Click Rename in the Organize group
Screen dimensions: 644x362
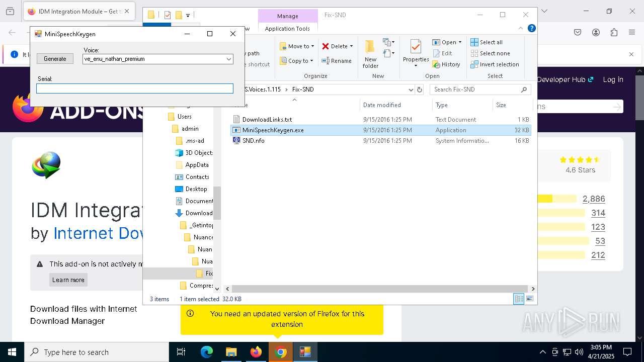[x=337, y=61]
